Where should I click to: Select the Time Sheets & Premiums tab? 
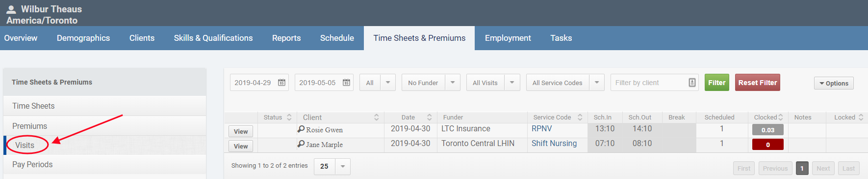419,38
